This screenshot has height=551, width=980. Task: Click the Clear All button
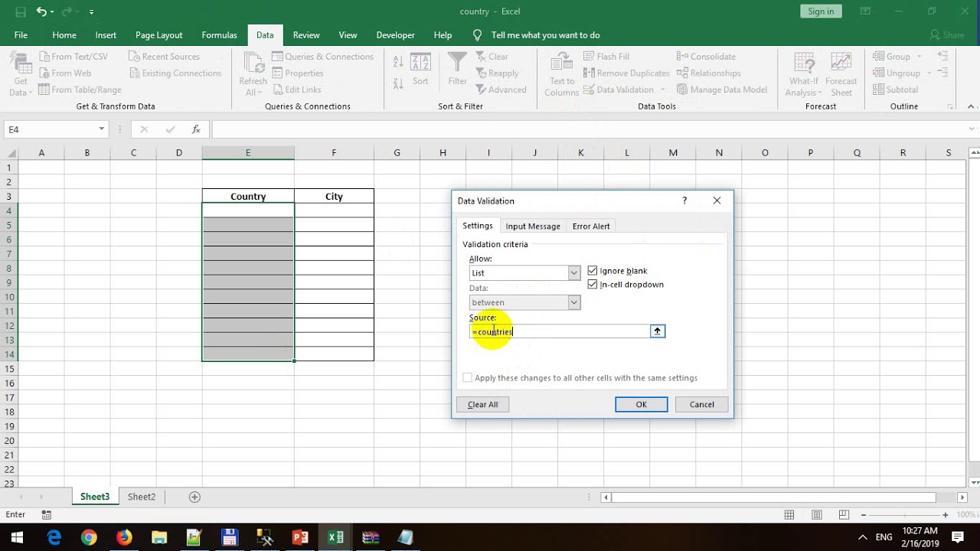[482, 405]
